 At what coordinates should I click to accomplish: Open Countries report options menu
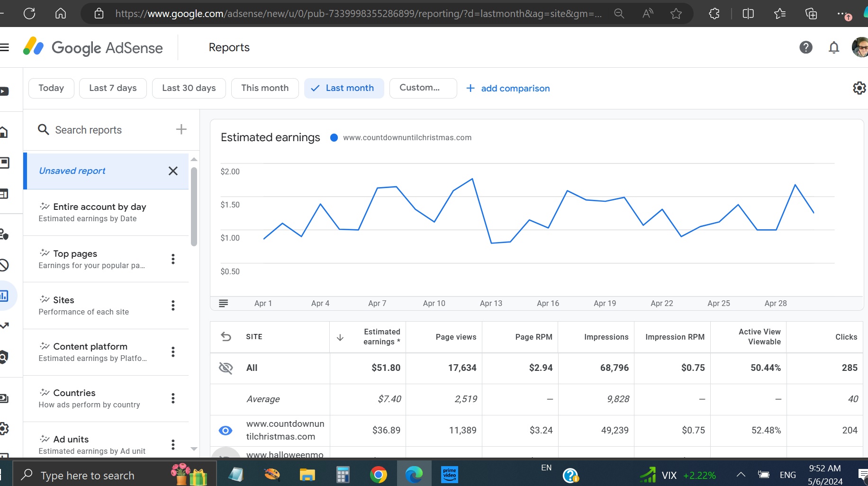click(x=173, y=398)
